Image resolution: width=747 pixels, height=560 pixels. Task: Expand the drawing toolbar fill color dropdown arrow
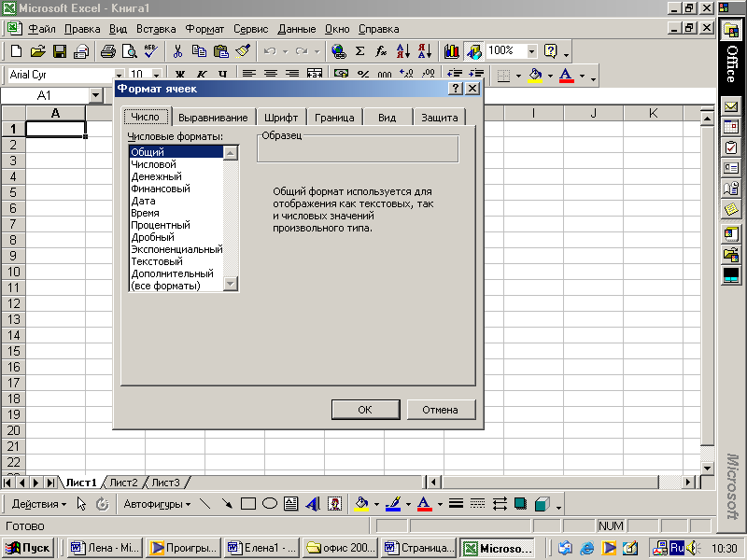coord(376,504)
